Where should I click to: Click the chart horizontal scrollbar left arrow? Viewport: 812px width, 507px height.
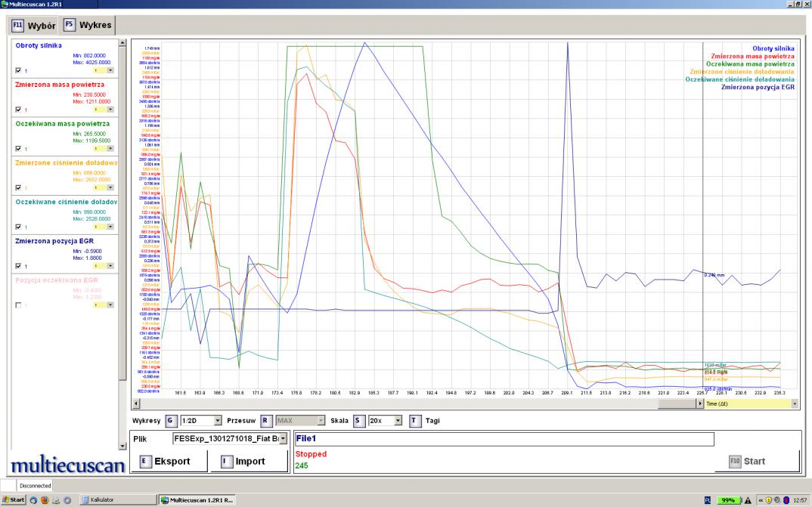click(135, 404)
